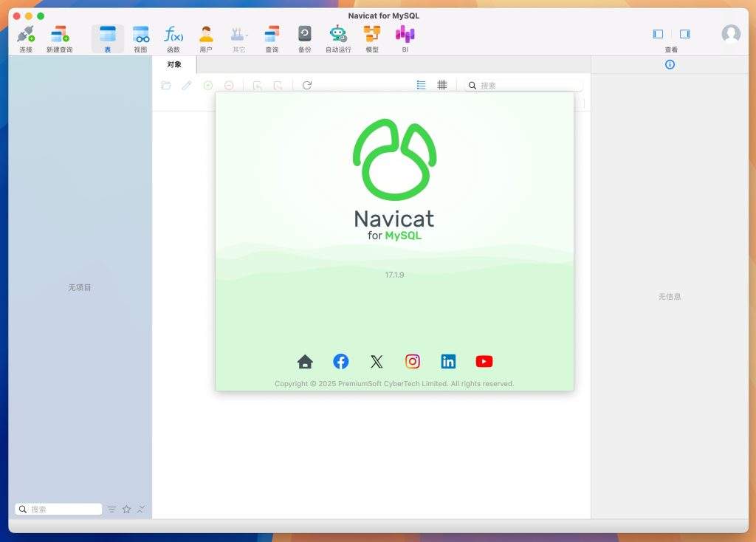Select the 视图 (Views) toolbar icon
The height and width of the screenshot is (542, 756).
(140, 38)
